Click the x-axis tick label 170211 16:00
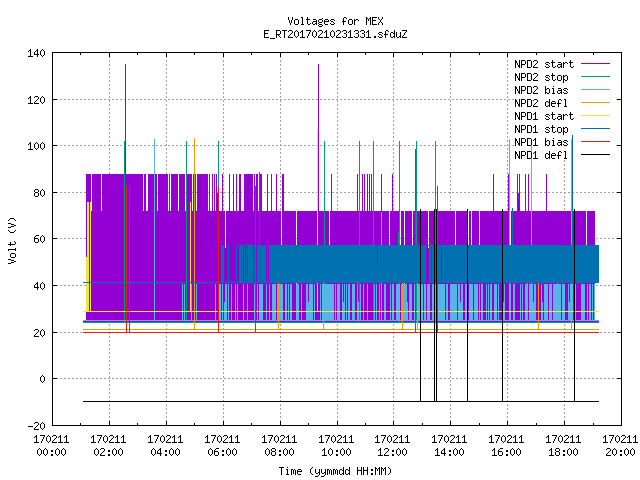 point(506,445)
